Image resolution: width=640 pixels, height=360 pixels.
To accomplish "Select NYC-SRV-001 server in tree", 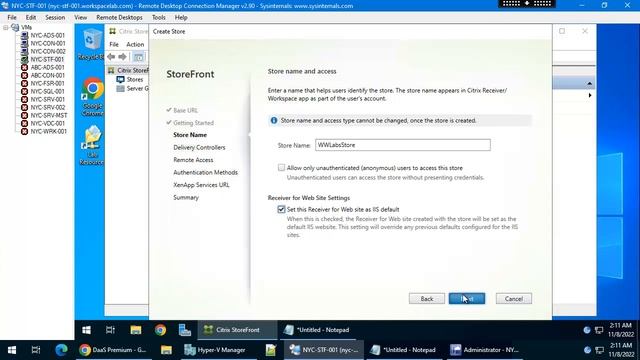I will pos(47,100).
